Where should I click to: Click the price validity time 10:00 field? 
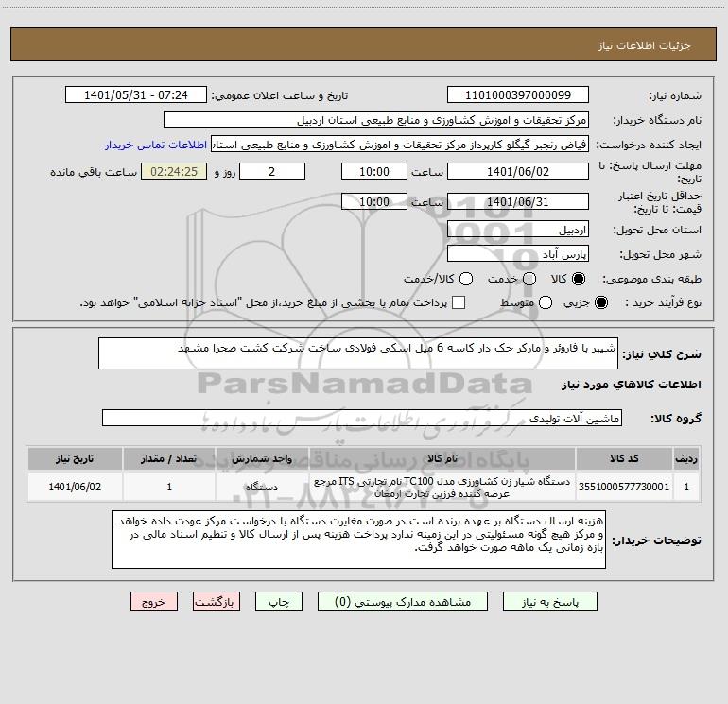coord(374,201)
